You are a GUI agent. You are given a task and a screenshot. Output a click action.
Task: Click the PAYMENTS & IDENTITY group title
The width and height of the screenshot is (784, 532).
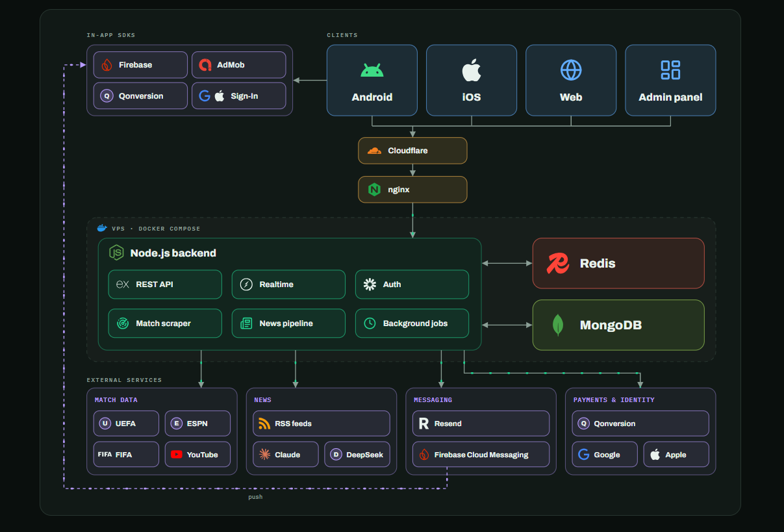tap(614, 400)
